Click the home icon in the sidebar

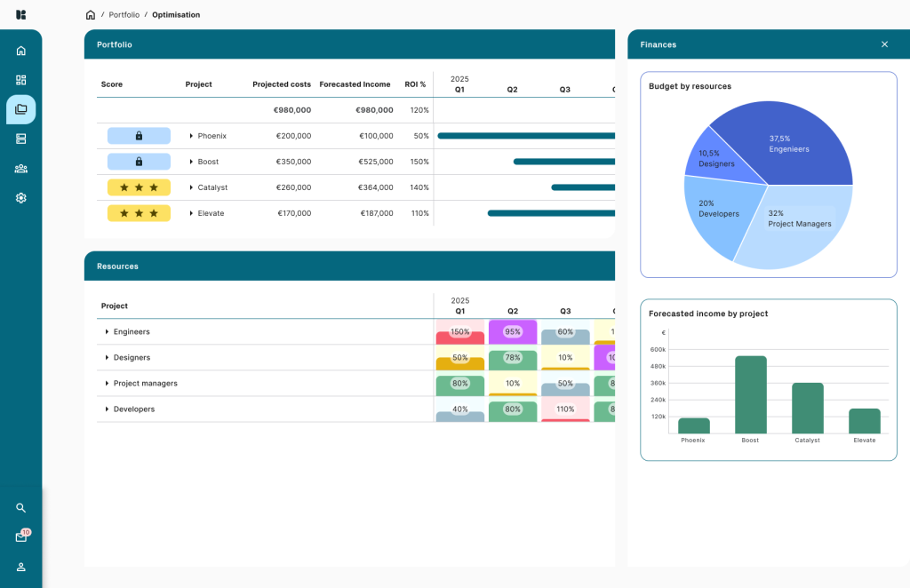pyautogui.click(x=21, y=51)
